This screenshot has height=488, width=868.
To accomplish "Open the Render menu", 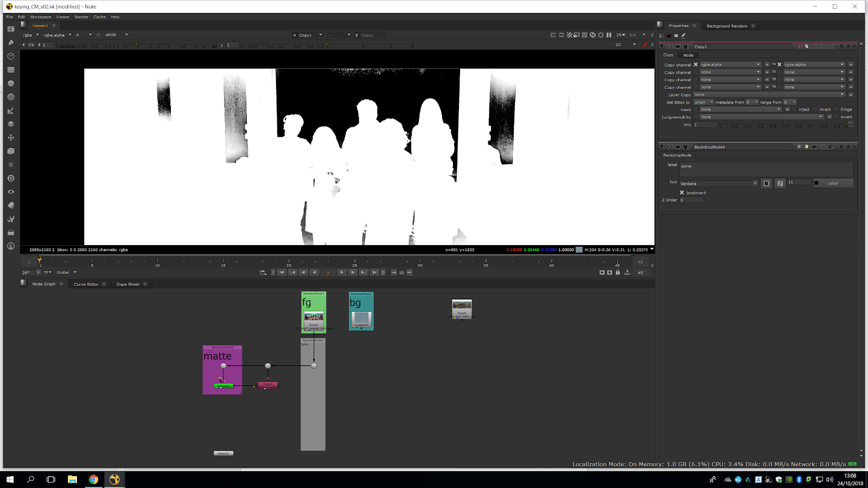I will point(81,17).
